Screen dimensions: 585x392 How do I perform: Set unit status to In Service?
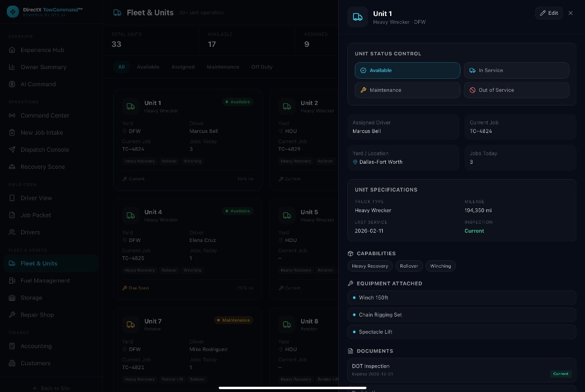516,70
